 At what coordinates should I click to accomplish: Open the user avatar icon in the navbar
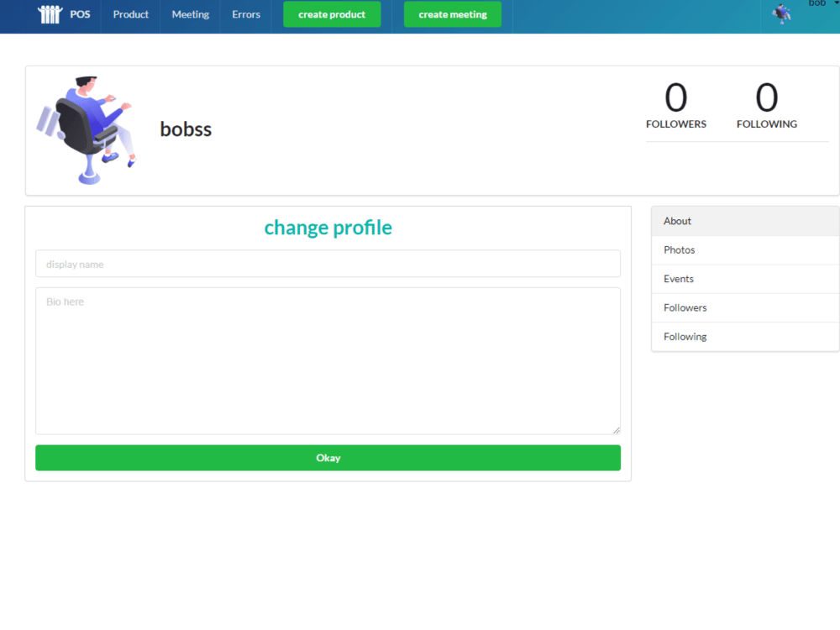coord(782,14)
